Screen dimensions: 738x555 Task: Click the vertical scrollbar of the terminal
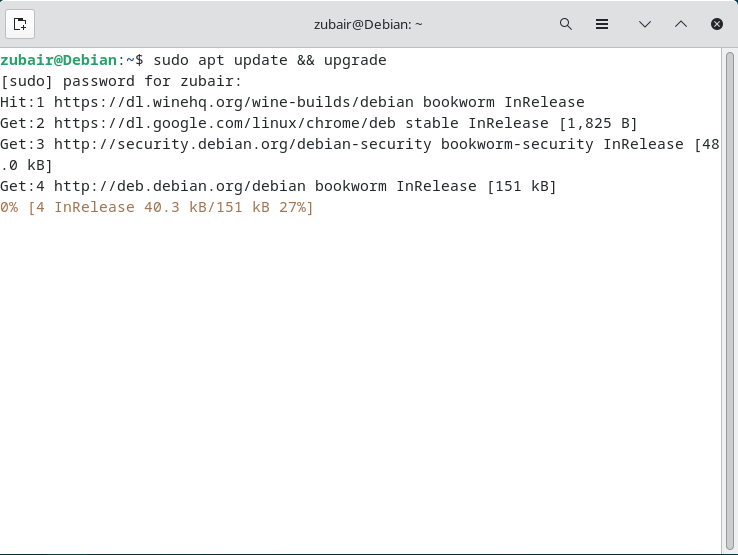[x=730, y=300]
